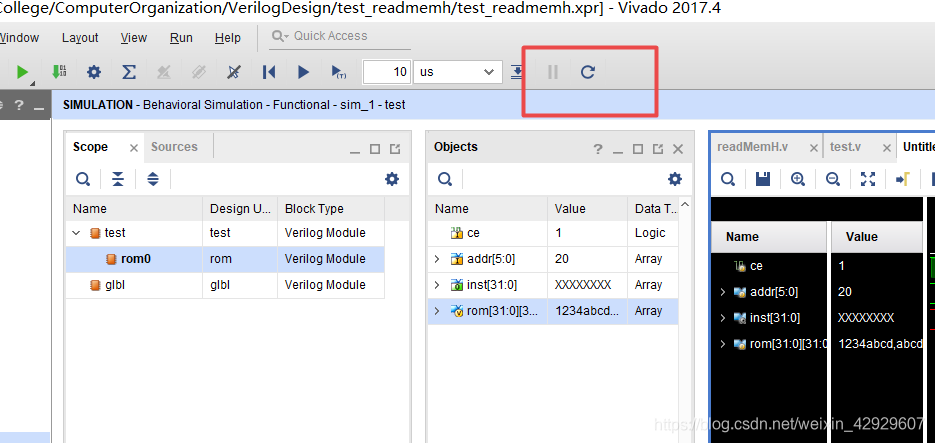Switch to the Sources tab
Image resolution: width=935 pixels, height=443 pixels.
[174, 147]
